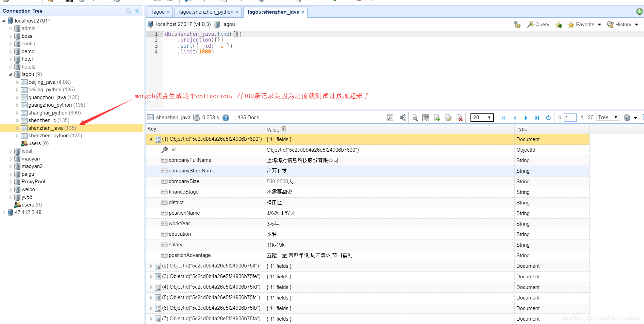644x324 pixels.
Task: Select the companyShortName field row
Action: pos(367,171)
